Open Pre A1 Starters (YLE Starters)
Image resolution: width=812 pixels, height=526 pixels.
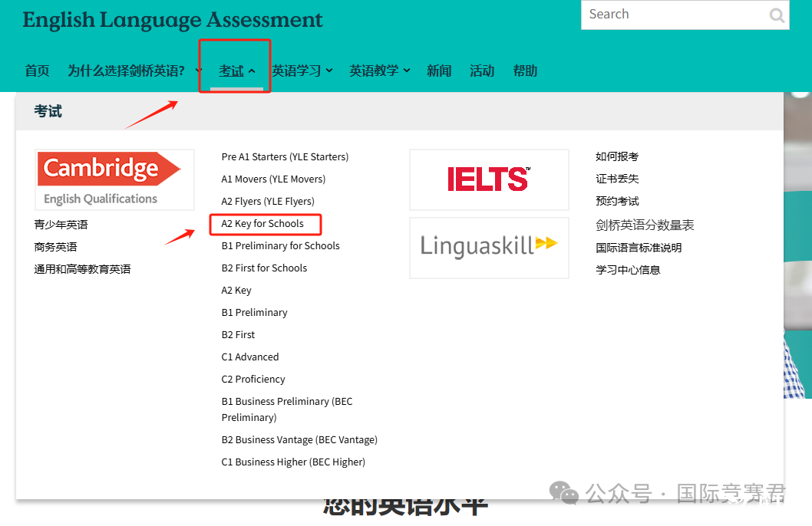pyautogui.click(x=285, y=156)
